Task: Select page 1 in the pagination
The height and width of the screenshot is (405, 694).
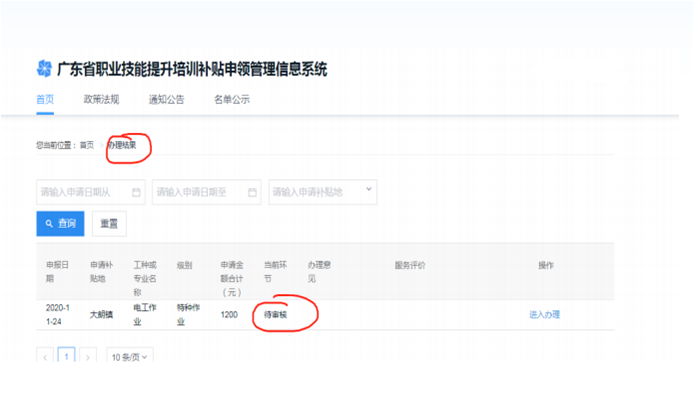Action: point(67,356)
